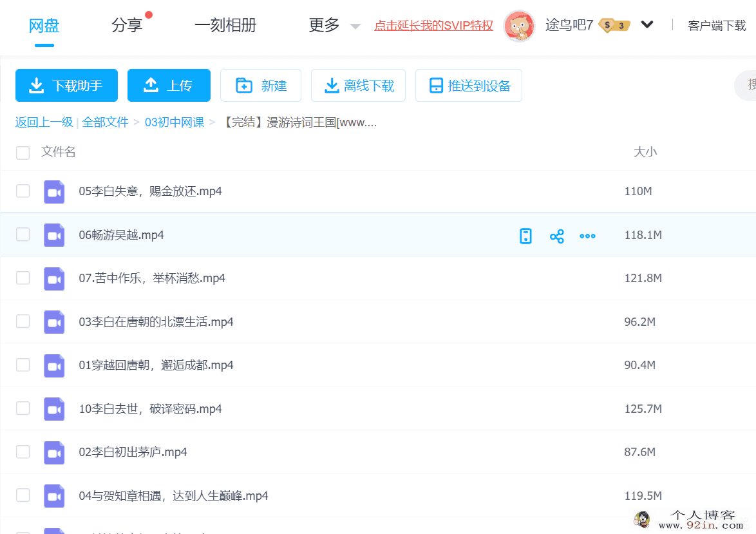Open file 04与贺知章相遇，达到人生巅峰.mp4
The image size is (756, 534).
tap(173, 496)
